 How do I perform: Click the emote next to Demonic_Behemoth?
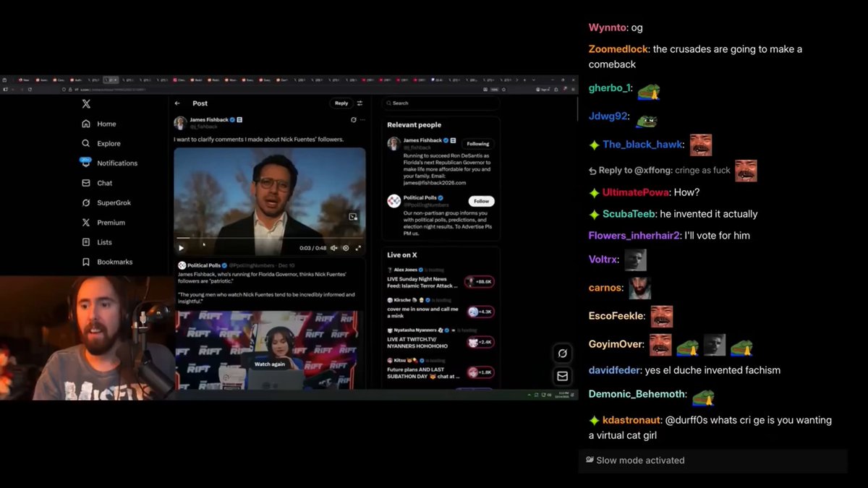point(703,396)
